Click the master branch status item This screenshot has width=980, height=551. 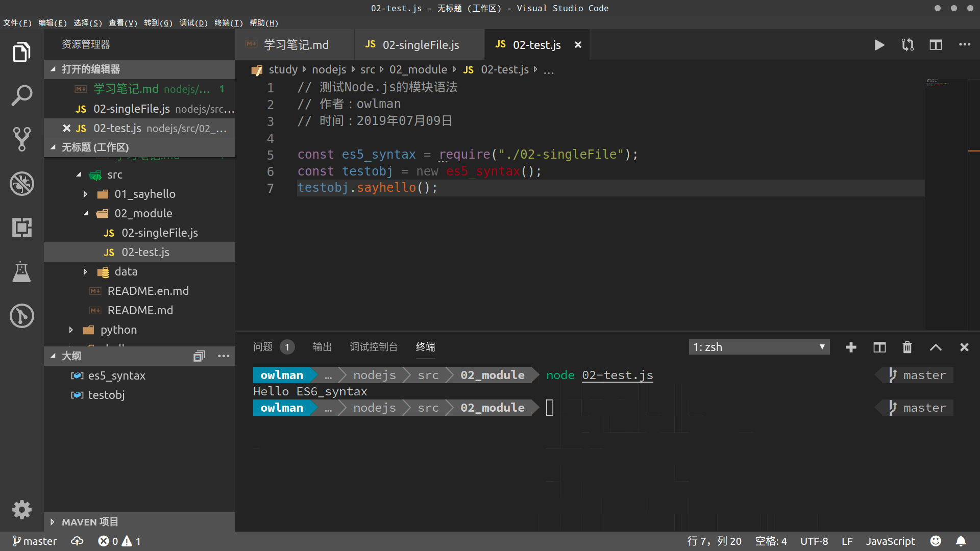click(x=35, y=541)
